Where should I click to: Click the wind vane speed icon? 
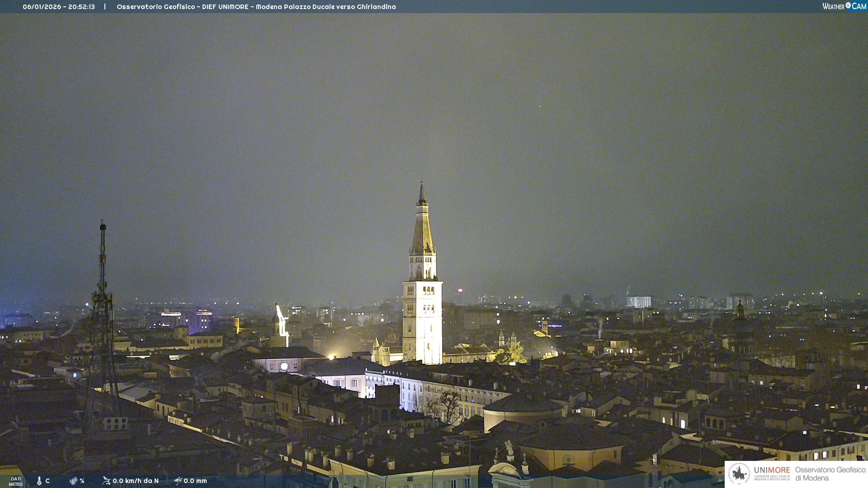tap(106, 481)
